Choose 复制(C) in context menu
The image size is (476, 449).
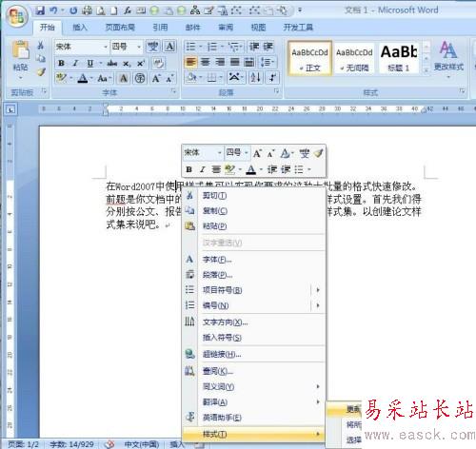click(x=254, y=211)
